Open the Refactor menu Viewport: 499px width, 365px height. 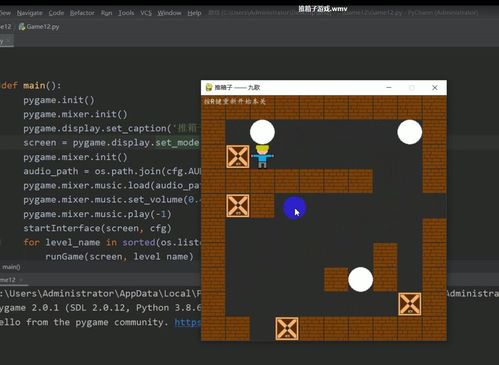tap(82, 13)
